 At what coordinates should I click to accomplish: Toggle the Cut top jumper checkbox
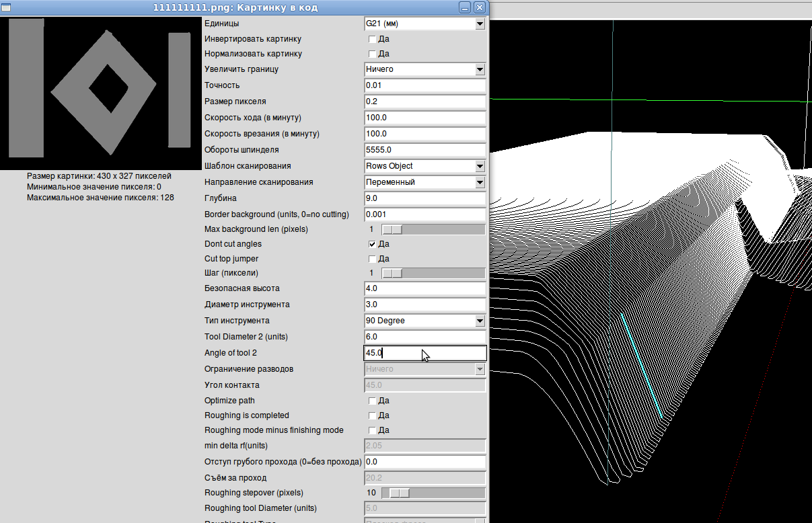click(x=372, y=259)
